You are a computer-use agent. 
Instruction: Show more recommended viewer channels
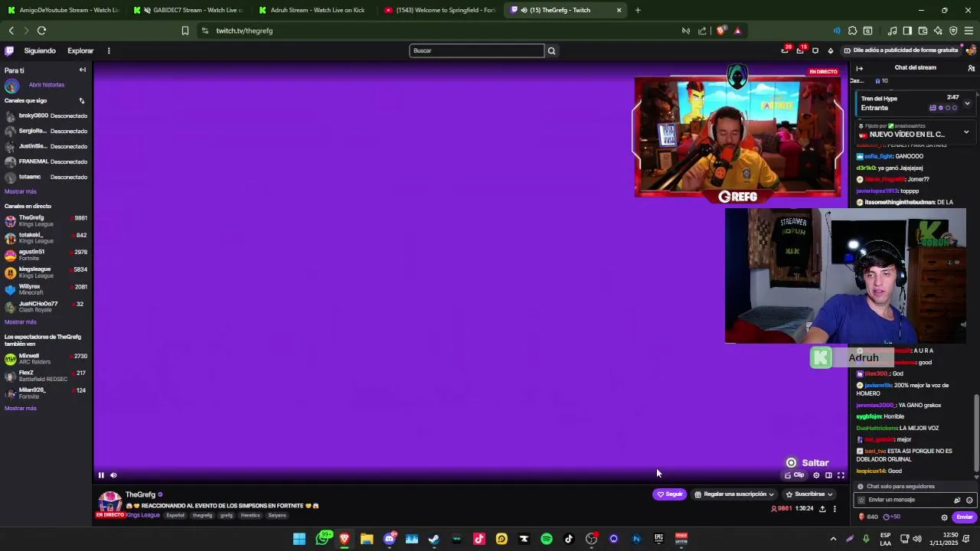[21, 409]
